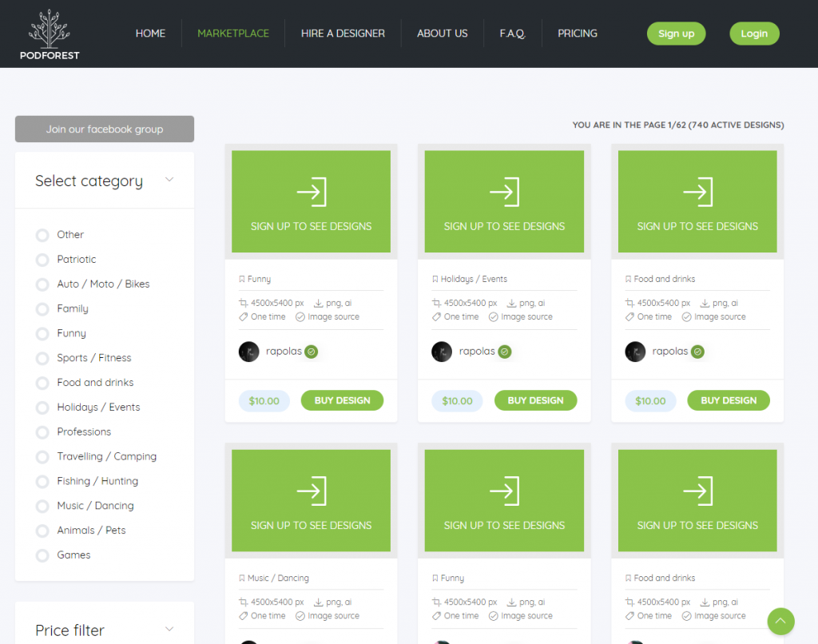Select the Patriotic category
818x644 pixels.
42,260
